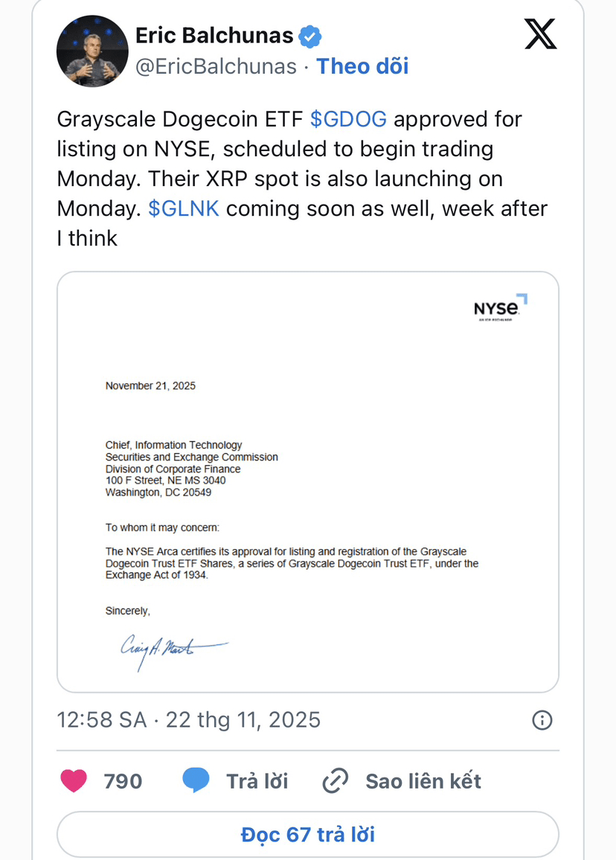Open "Đọc 67 trả lời" replies button
The image size is (616, 860).
pos(308,834)
